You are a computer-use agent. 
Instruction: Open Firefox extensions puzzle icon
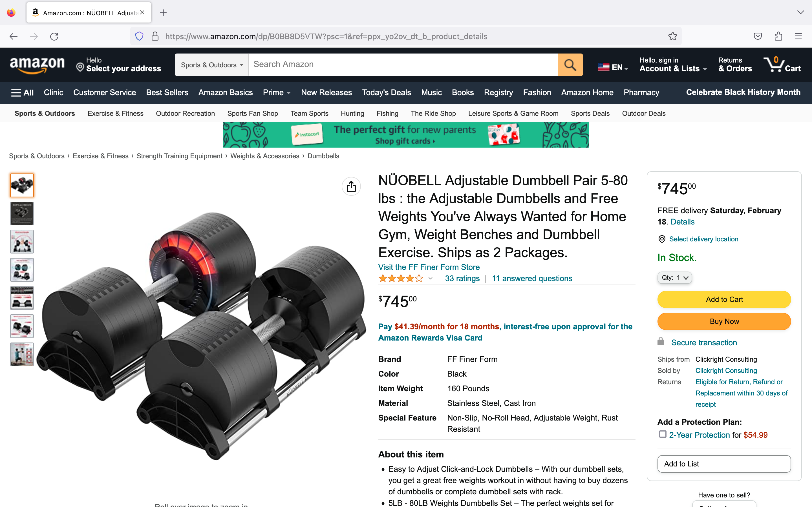[x=778, y=36]
